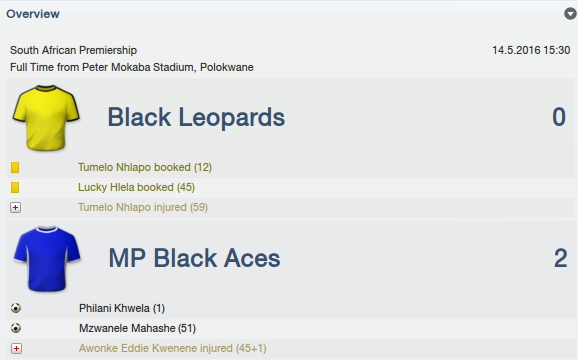Click the South African Premiership competition text
The width and height of the screenshot is (578, 360).
73,50
